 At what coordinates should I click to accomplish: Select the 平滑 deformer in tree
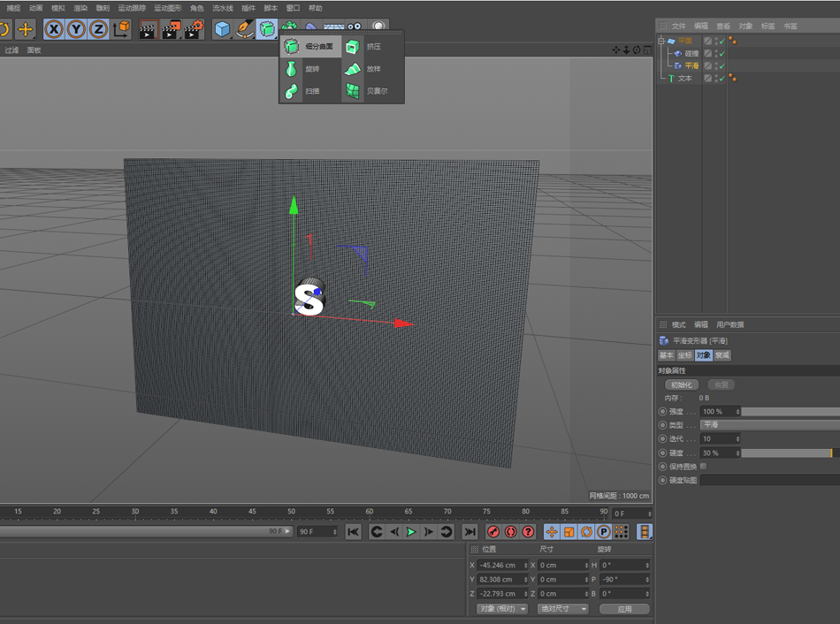click(691, 66)
